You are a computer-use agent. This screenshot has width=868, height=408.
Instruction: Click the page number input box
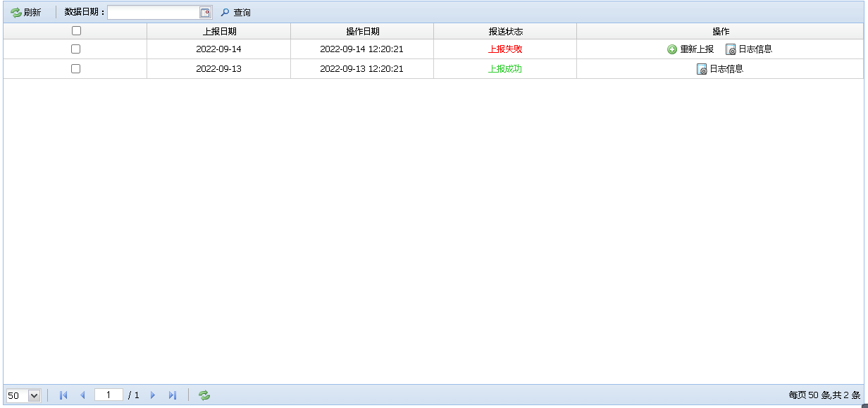[108, 395]
